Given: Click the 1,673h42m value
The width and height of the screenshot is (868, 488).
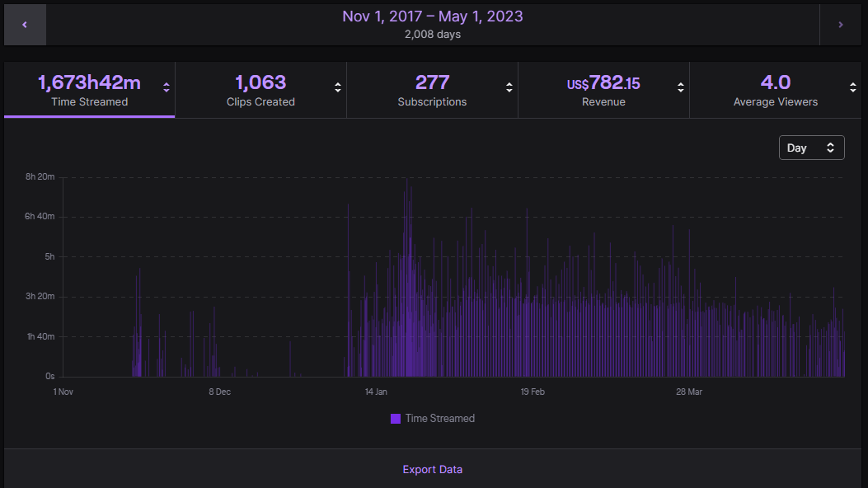Looking at the screenshot, I should click(89, 83).
